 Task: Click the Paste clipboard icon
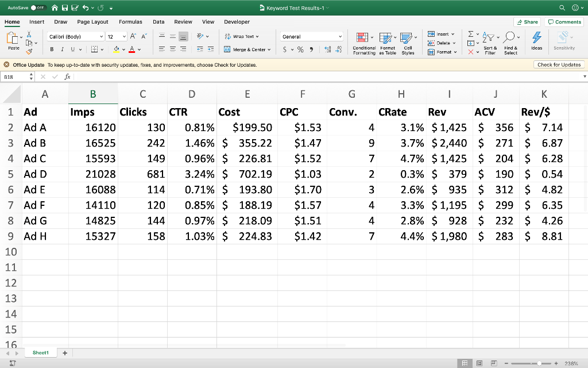coord(13,38)
